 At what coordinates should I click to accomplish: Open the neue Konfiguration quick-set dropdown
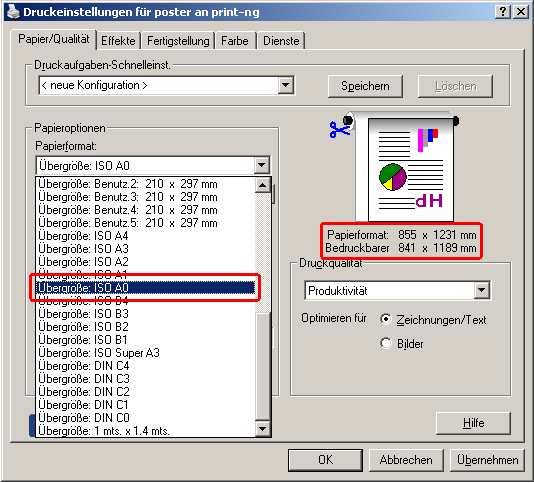[285, 85]
